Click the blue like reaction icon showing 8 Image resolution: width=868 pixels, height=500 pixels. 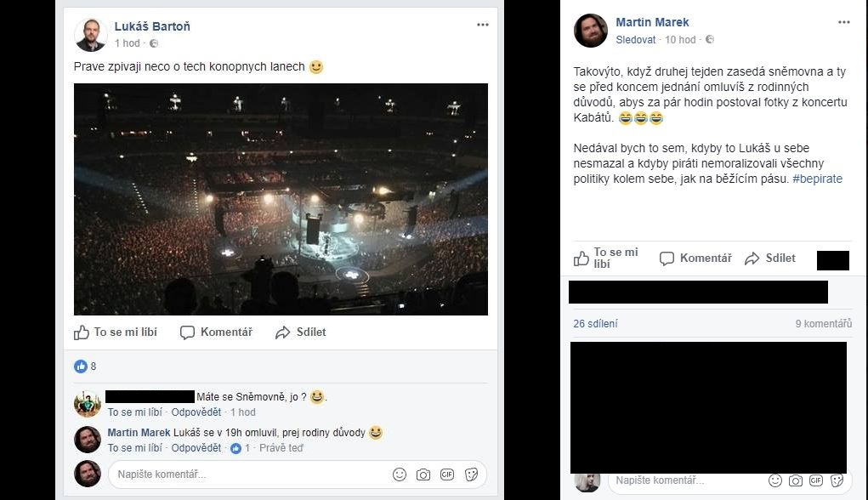point(81,366)
